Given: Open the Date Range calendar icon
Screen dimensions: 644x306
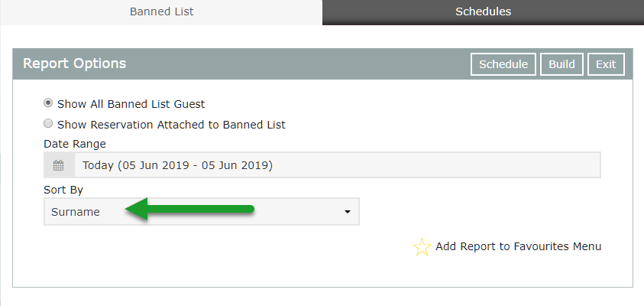Looking at the screenshot, I should tap(59, 165).
